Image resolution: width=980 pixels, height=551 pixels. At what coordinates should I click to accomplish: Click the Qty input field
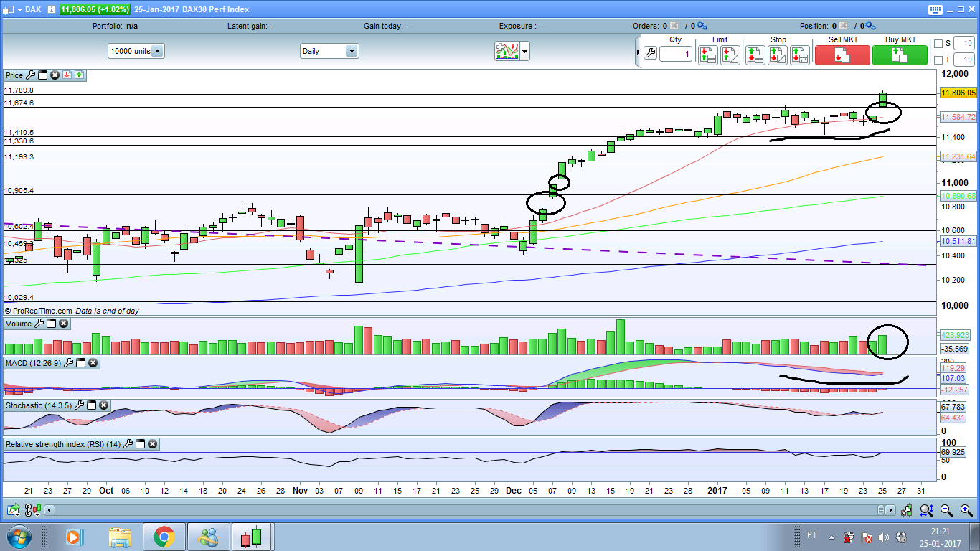tap(675, 54)
